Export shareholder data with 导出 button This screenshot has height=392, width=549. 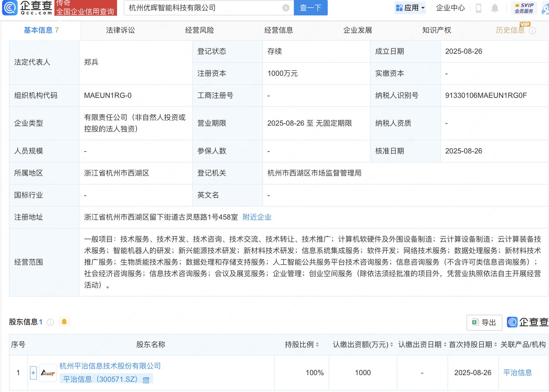[484, 323]
